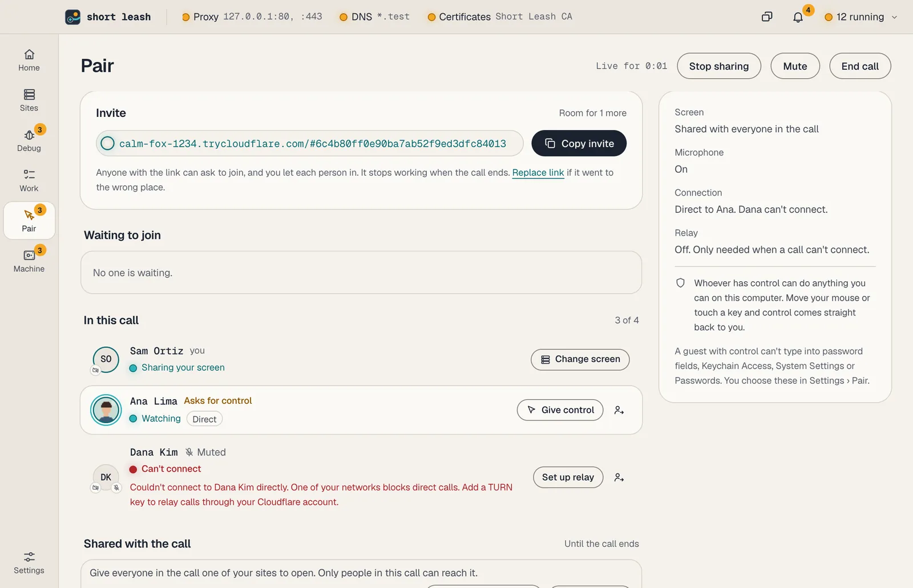Click the Replace link hyperlink
Screen dimensions: 913x588
coord(538,173)
